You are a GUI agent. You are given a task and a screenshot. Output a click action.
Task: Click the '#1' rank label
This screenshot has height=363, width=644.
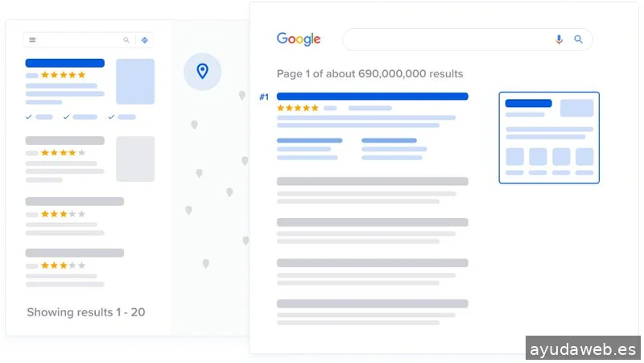point(264,97)
